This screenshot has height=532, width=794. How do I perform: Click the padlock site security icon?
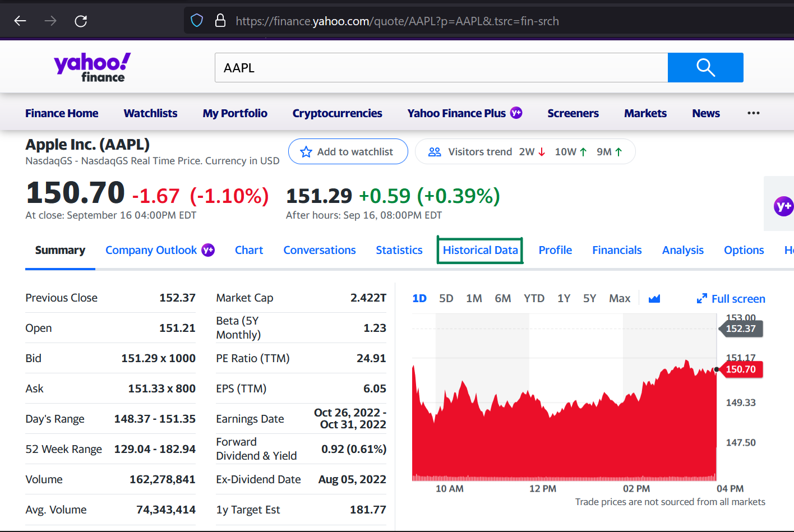[x=220, y=21]
